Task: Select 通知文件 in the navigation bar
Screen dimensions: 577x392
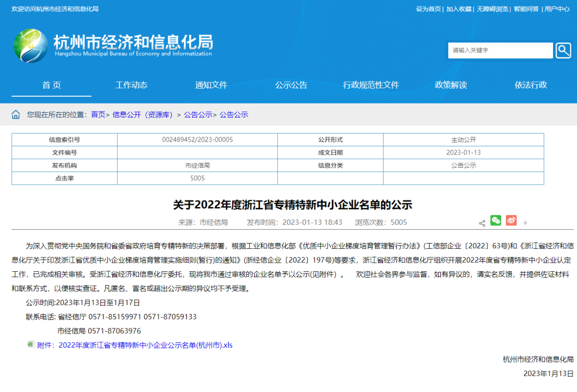Action: (211, 85)
